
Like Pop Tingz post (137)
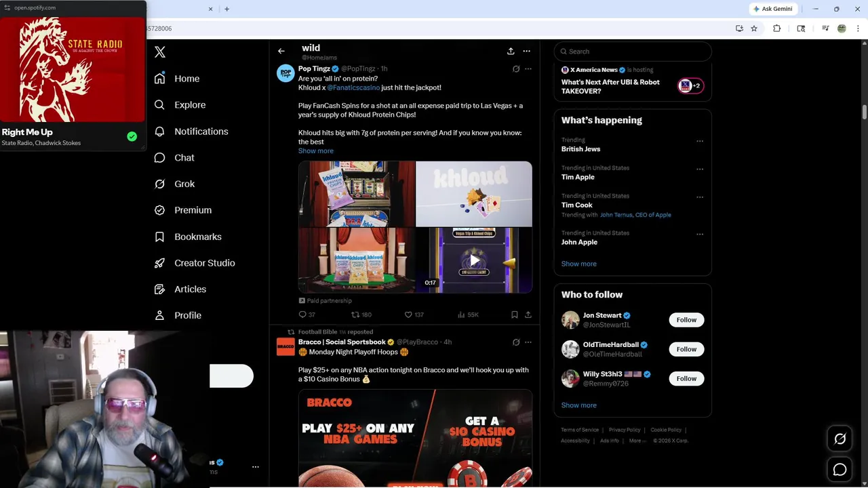414,314
